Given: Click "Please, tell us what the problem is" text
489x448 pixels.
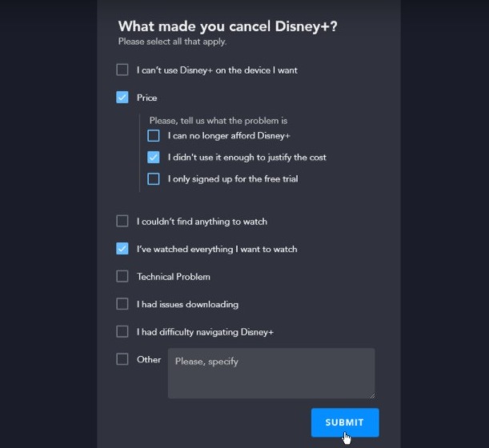Looking at the screenshot, I should point(218,121).
